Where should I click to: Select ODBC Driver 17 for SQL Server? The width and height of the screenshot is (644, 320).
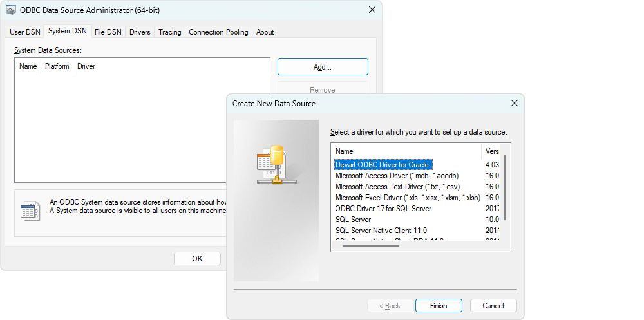(384, 209)
